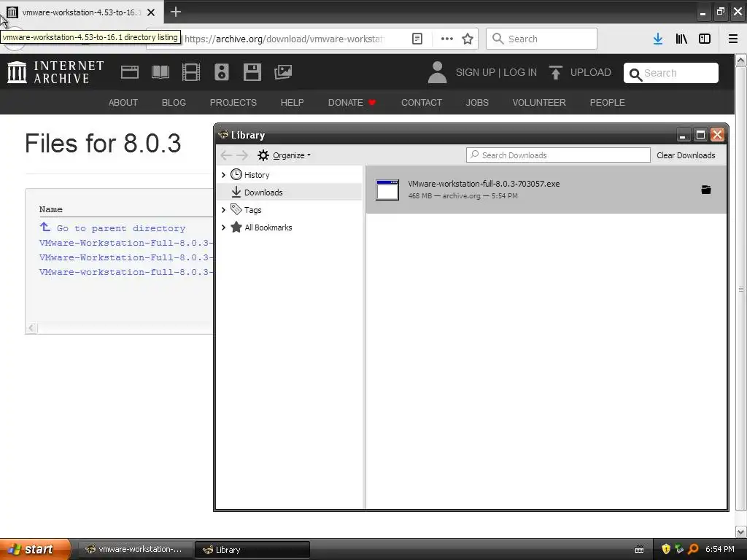Open the ABOUT menu item
Viewport: 747px width, 560px height.
pos(123,102)
